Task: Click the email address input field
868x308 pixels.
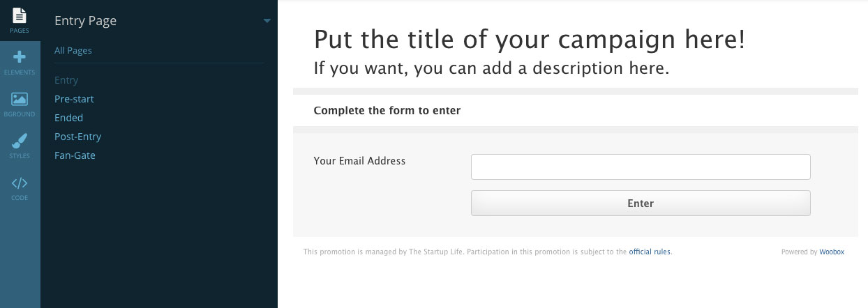Action: [641, 167]
